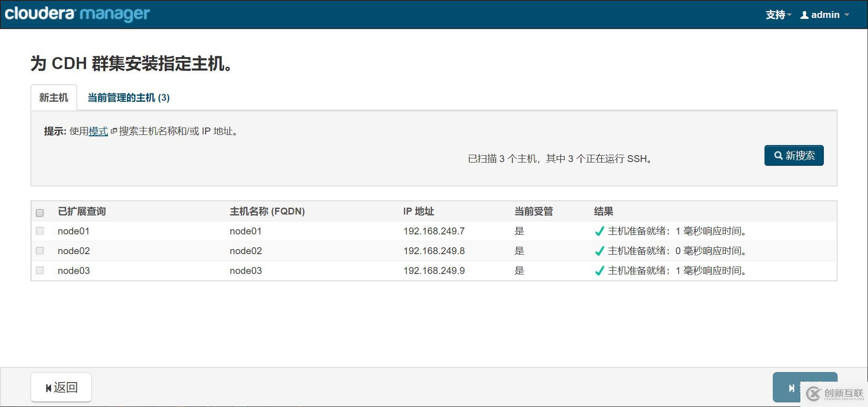Screen dimensions: 868x407
Task: Click IP address 192.168.249.9
Action: coord(434,271)
